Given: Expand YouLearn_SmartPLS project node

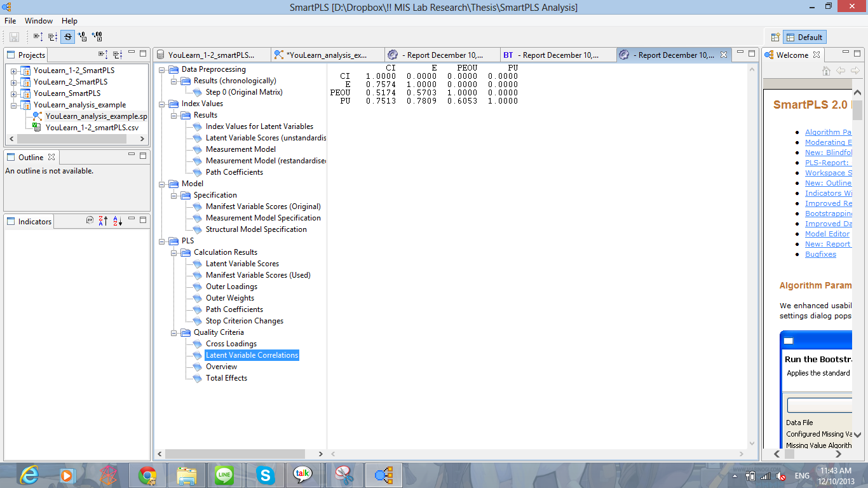Looking at the screenshot, I should [x=13, y=93].
